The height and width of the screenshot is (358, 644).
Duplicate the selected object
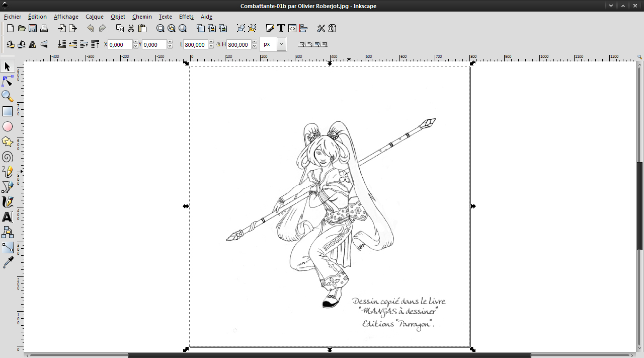point(201,28)
